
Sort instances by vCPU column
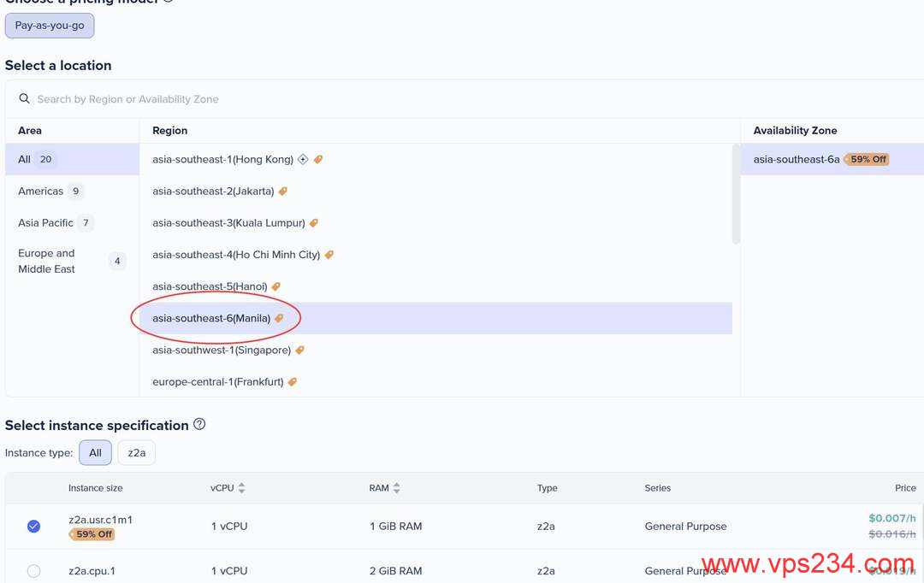241,488
